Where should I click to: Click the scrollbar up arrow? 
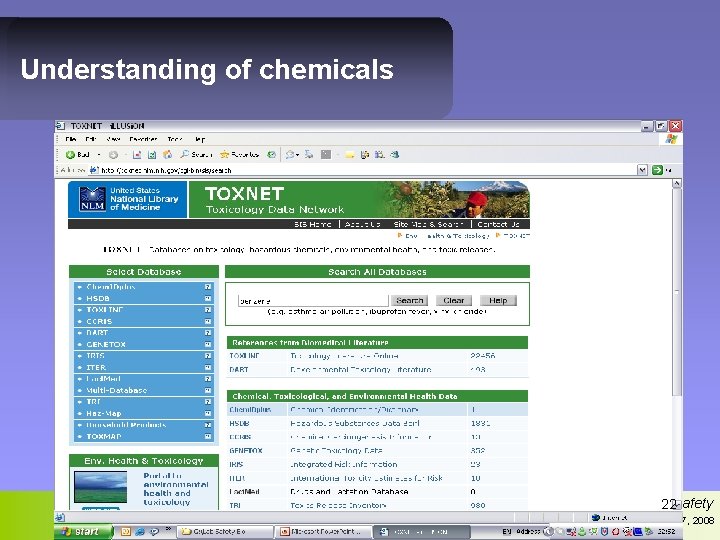tap(677, 184)
